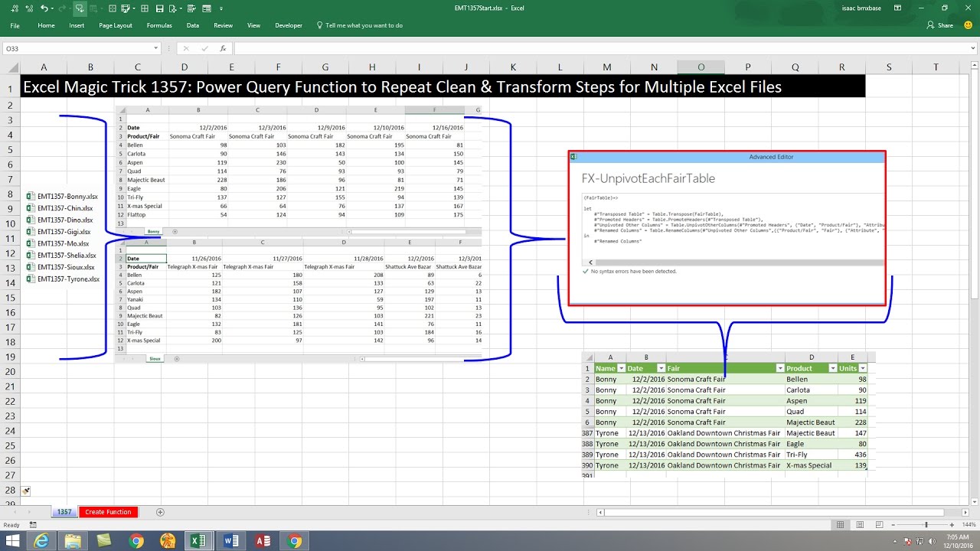The width and height of the screenshot is (980, 551).
Task: Open the Page Layout ribbon tab
Action: click(116, 25)
